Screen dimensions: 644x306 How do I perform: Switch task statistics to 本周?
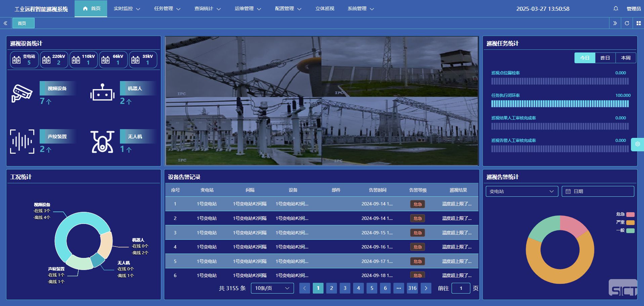tap(626, 58)
